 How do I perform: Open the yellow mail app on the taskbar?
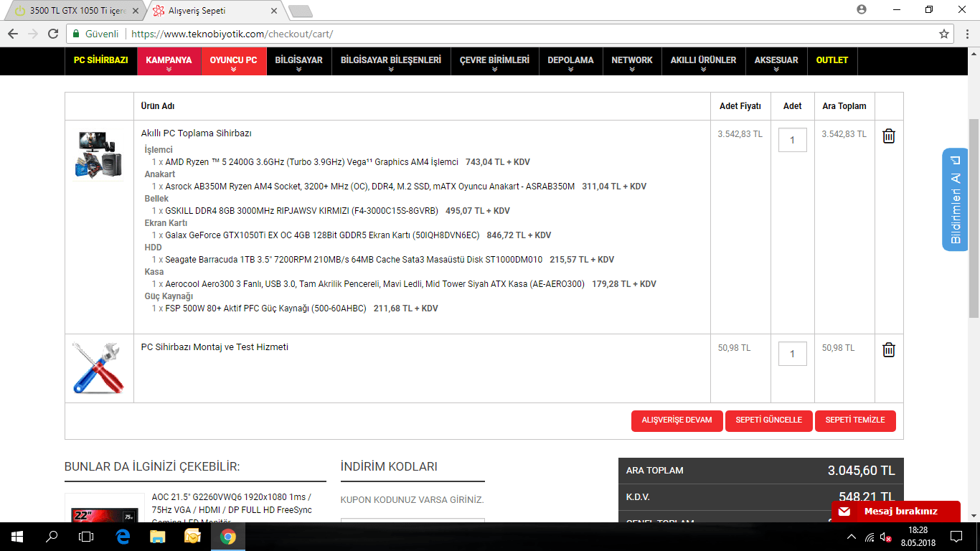tap(192, 537)
